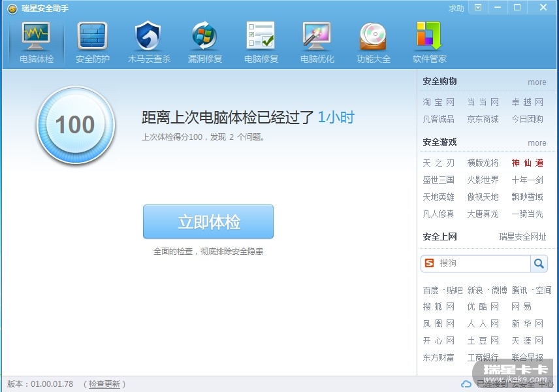Open the 天地英雄 game link

pyautogui.click(x=438, y=197)
